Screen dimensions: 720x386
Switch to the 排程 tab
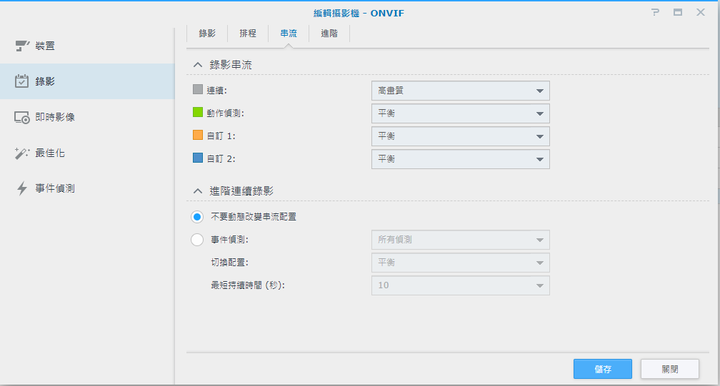point(248,34)
